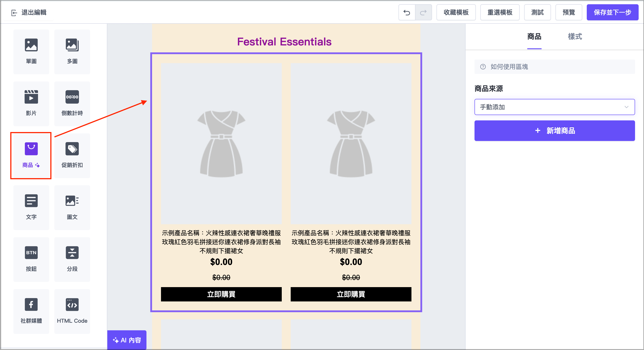
Task: Select the 倒數計時 countdown timer block
Action: pyautogui.click(x=72, y=103)
